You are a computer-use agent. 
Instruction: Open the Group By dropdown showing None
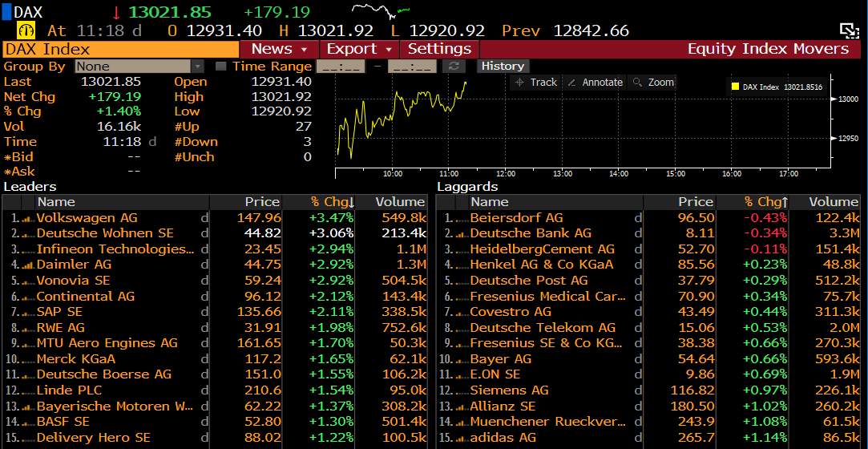(x=139, y=67)
